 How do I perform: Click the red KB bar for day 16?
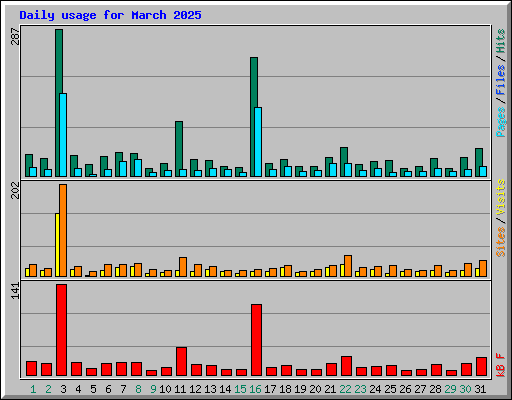(x=256, y=340)
